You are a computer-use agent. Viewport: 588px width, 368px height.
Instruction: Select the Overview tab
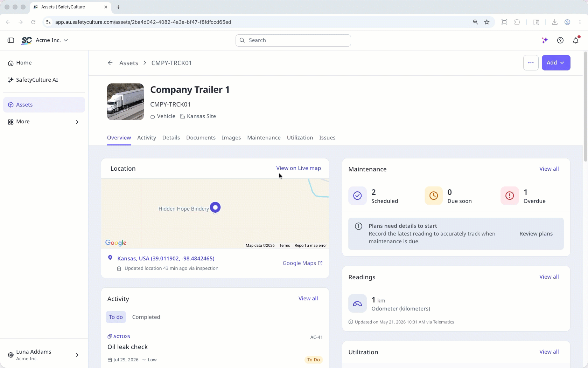[x=119, y=138]
